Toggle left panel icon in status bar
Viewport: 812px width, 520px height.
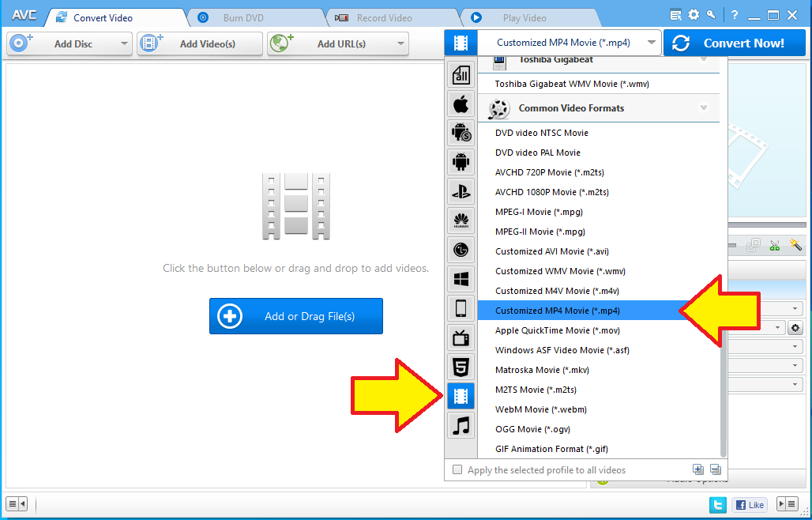click(x=17, y=503)
